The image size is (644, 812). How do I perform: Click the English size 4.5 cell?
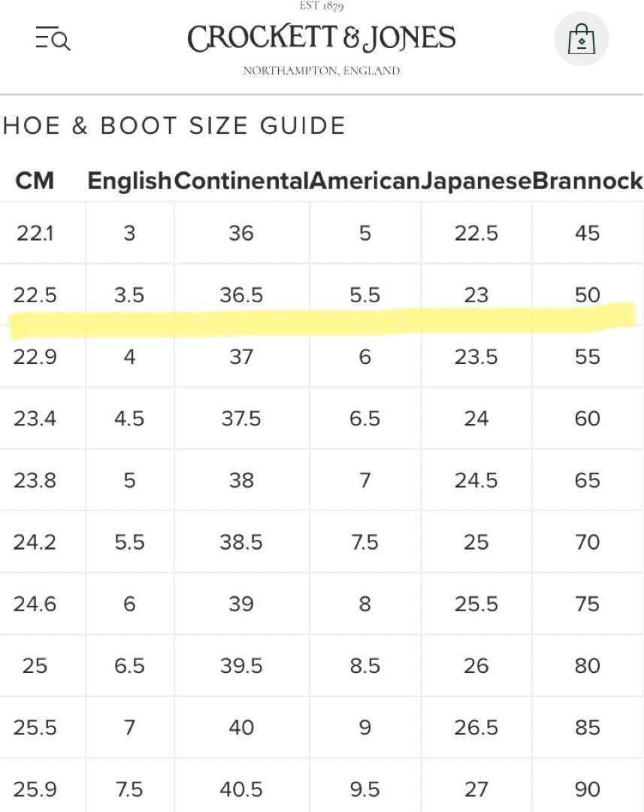[x=129, y=419]
